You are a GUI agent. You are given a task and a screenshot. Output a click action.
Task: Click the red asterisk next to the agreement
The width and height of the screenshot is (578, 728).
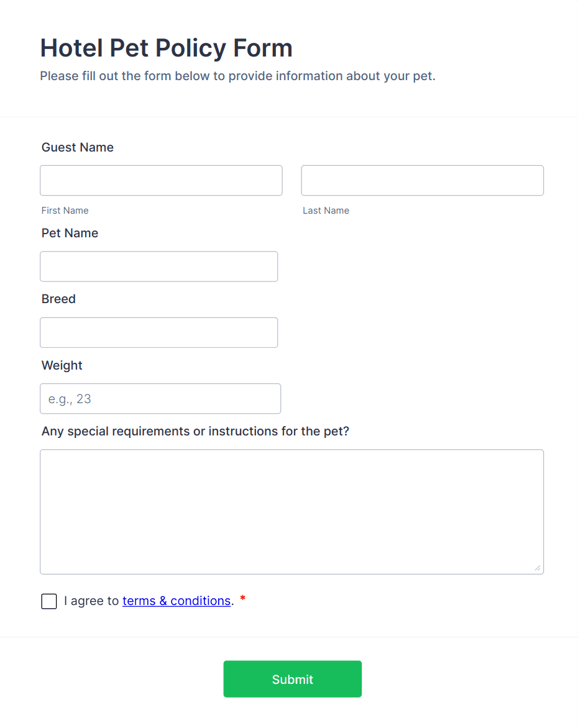(x=242, y=598)
